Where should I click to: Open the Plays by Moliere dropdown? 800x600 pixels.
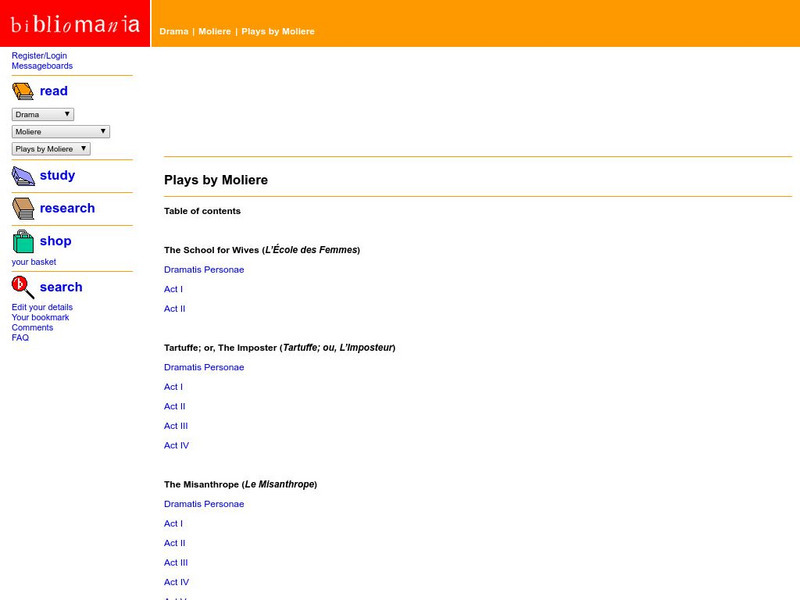[x=51, y=149]
